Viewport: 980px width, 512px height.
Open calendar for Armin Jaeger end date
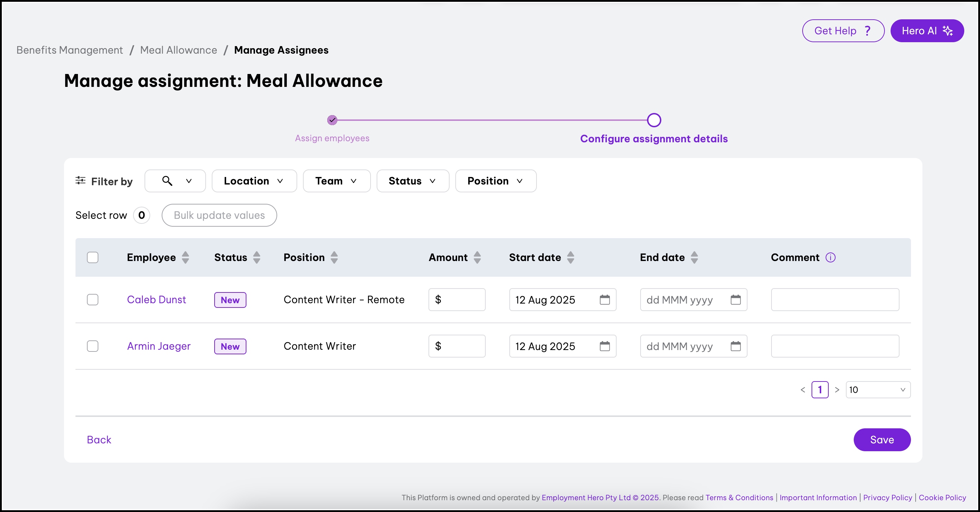click(735, 346)
